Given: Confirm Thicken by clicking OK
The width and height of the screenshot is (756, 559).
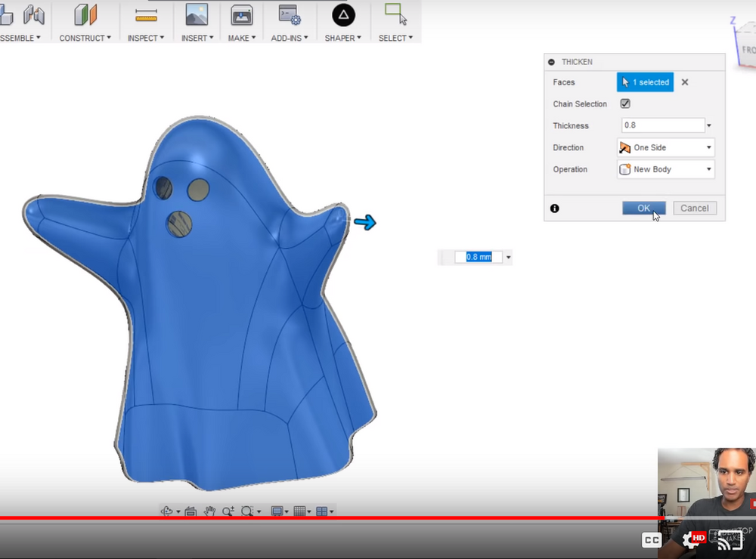Looking at the screenshot, I should (x=643, y=208).
